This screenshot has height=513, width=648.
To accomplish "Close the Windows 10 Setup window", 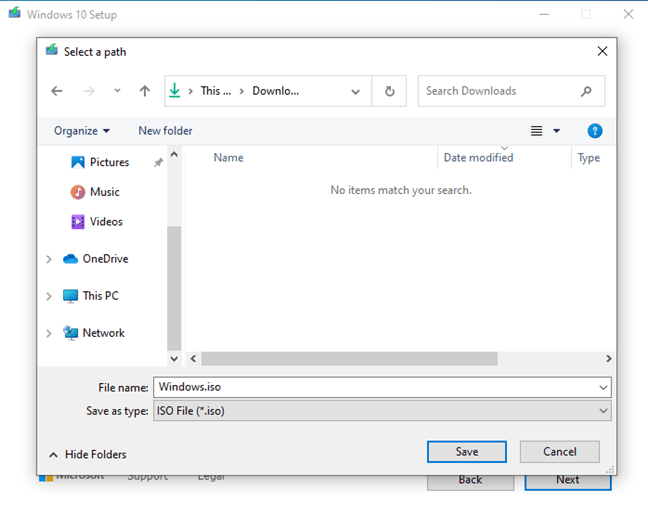I will point(628,14).
